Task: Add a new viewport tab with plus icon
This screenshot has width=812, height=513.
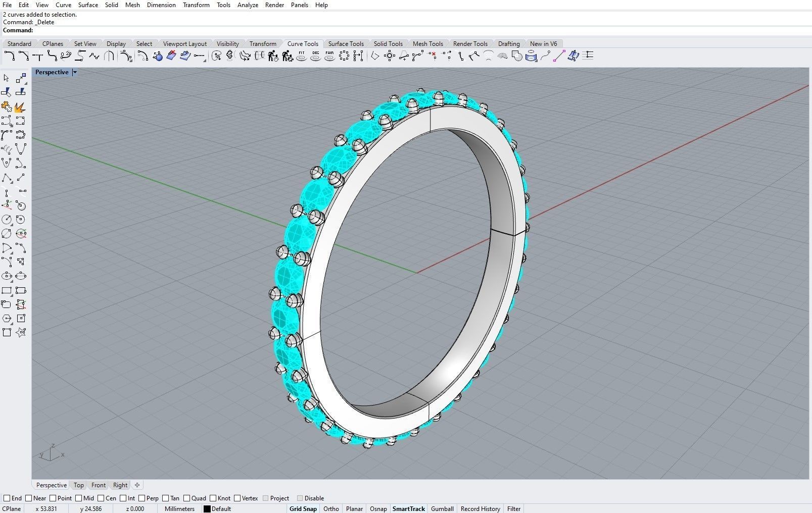Action: point(137,485)
